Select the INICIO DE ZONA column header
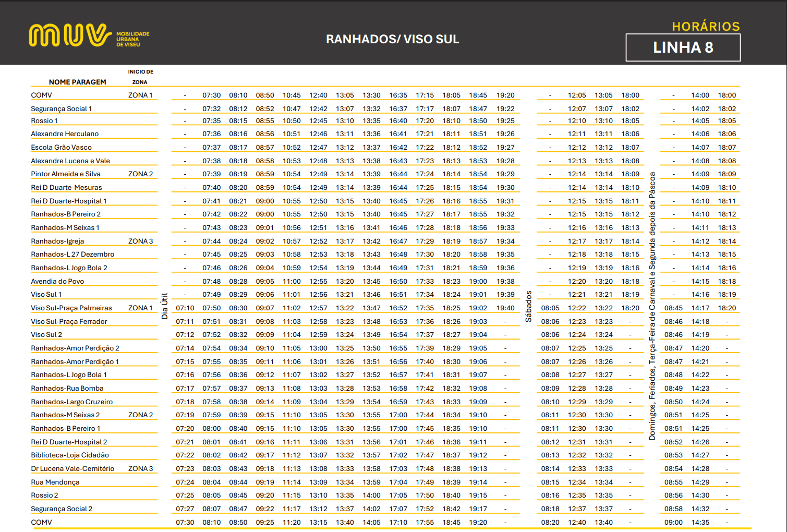This screenshot has height=532, width=787. click(140, 77)
